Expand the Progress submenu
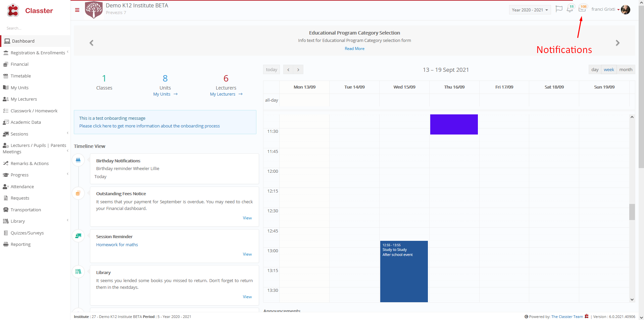The height and width of the screenshot is (320, 644). pyautogui.click(x=67, y=174)
